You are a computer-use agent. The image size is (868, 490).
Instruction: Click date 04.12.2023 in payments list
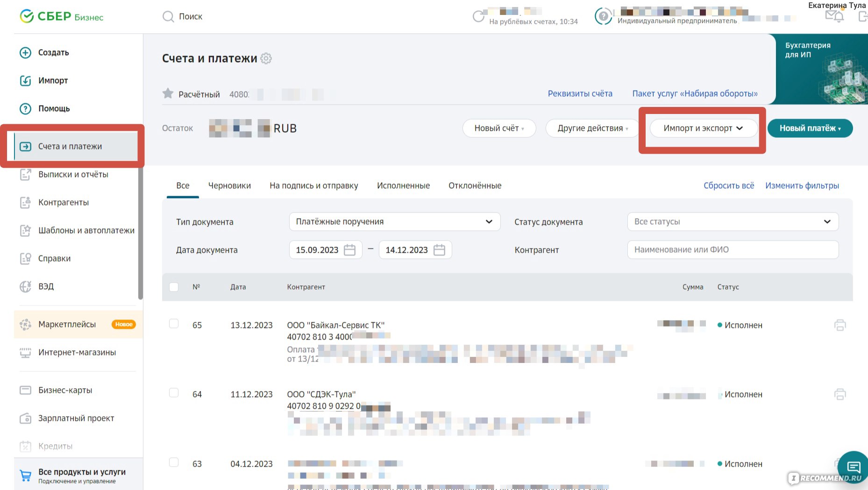251,464
